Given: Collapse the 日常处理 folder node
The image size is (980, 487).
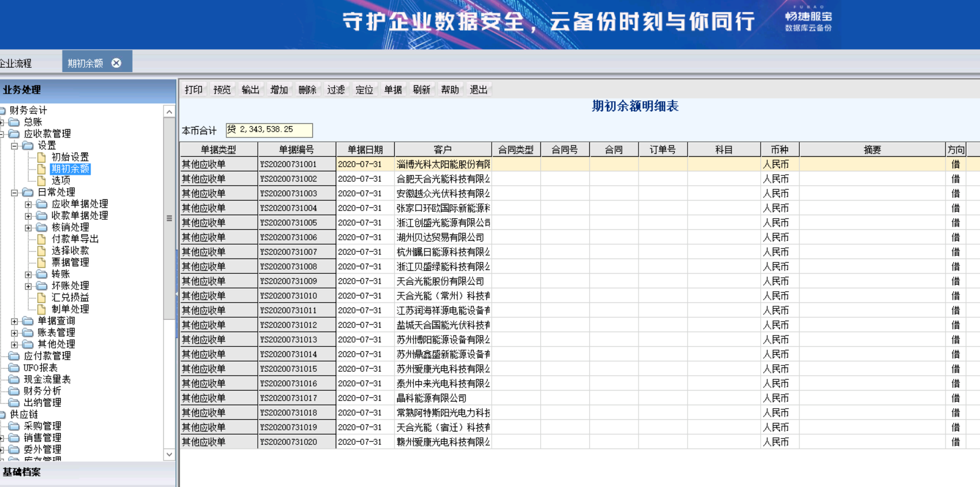Looking at the screenshot, I should [x=14, y=192].
